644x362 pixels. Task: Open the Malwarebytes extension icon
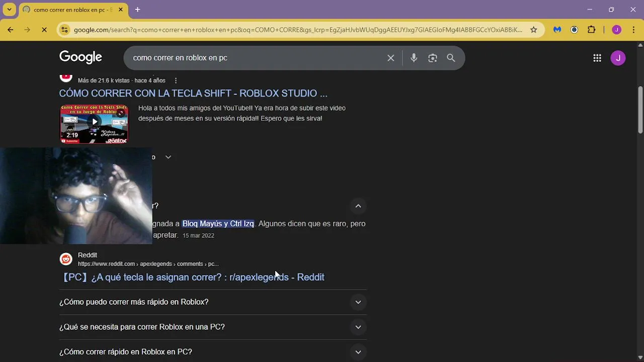[x=557, y=30]
